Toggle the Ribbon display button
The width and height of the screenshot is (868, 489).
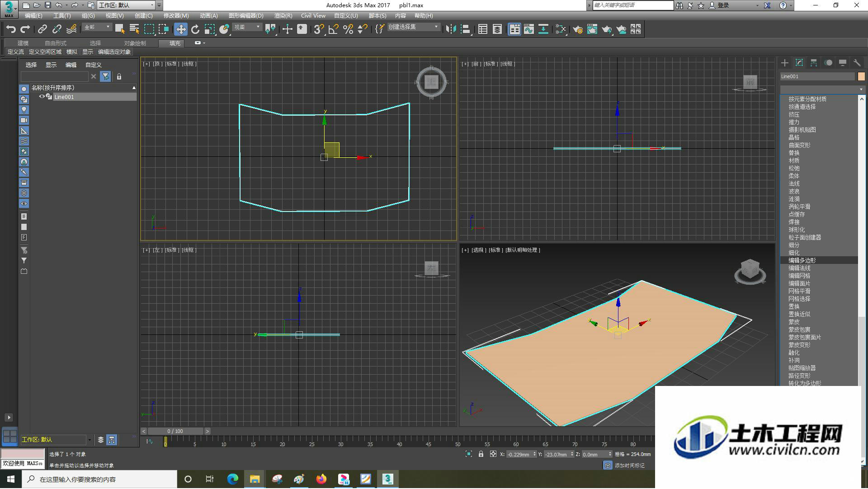point(514,29)
